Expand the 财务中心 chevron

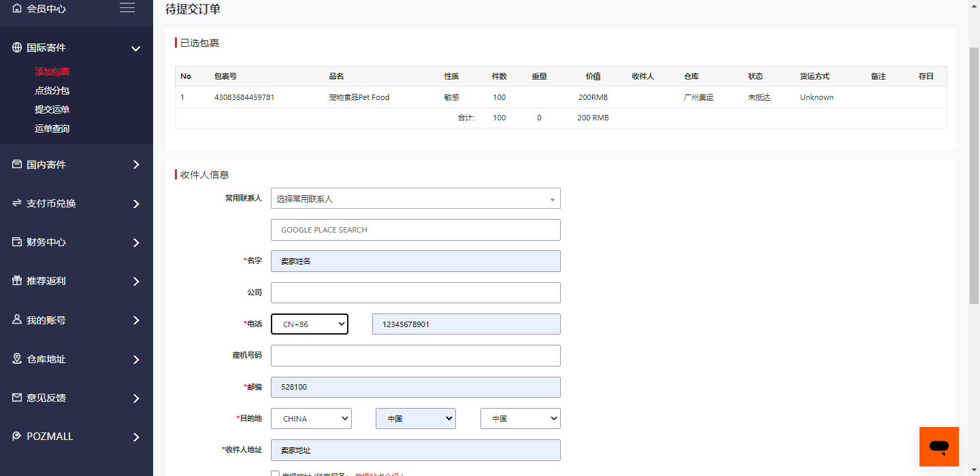pyautogui.click(x=136, y=243)
